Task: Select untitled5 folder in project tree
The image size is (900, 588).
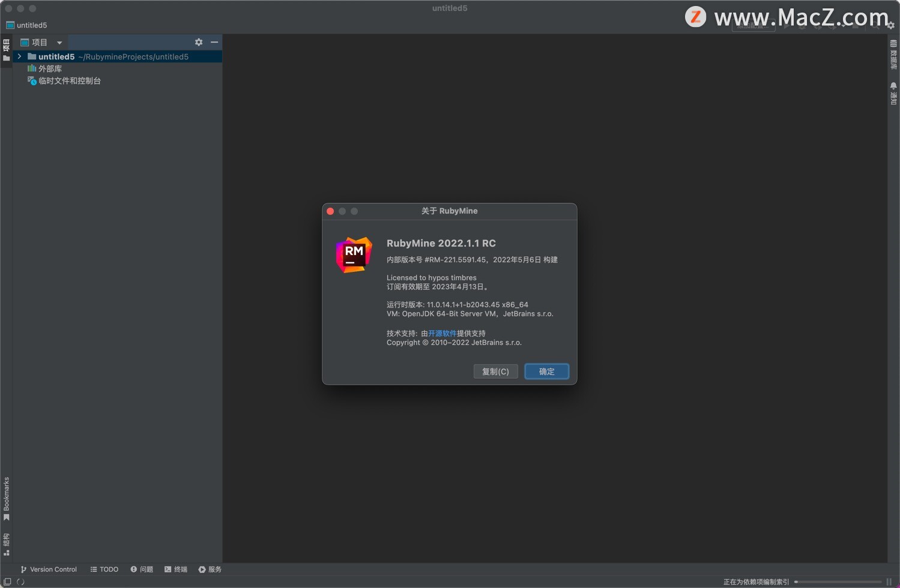Action: (x=118, y=56)
